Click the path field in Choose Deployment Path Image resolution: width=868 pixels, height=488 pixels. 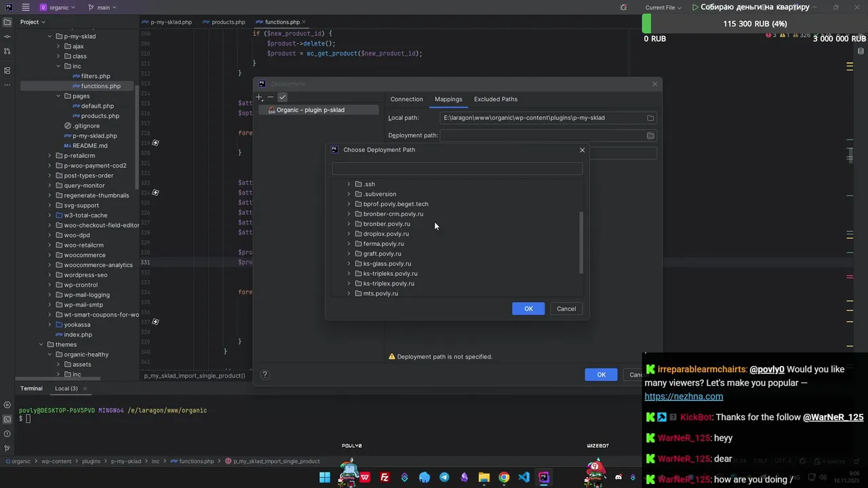457,168
